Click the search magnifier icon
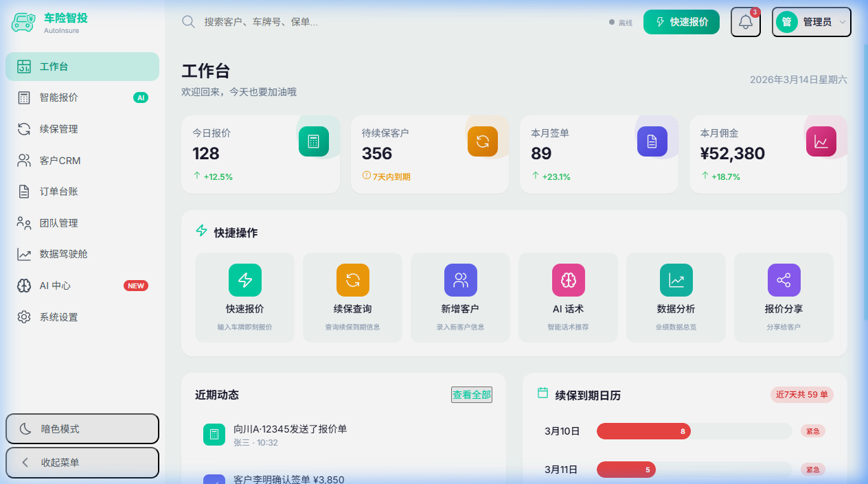Image resolution: width=868 pixels, height=484 pixels. pos(188,21)
